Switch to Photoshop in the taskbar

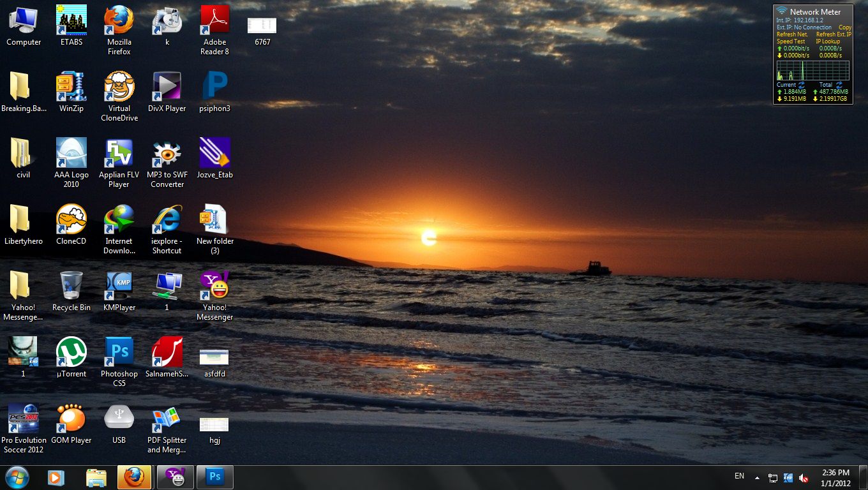[x=214, y=477]
